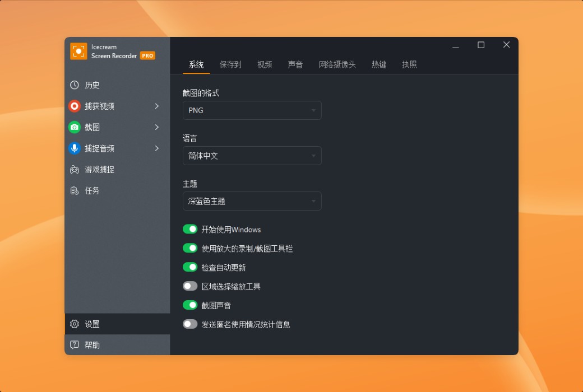
Task: Open the 语言 language dropdown
Action: [x=252, y=156]
